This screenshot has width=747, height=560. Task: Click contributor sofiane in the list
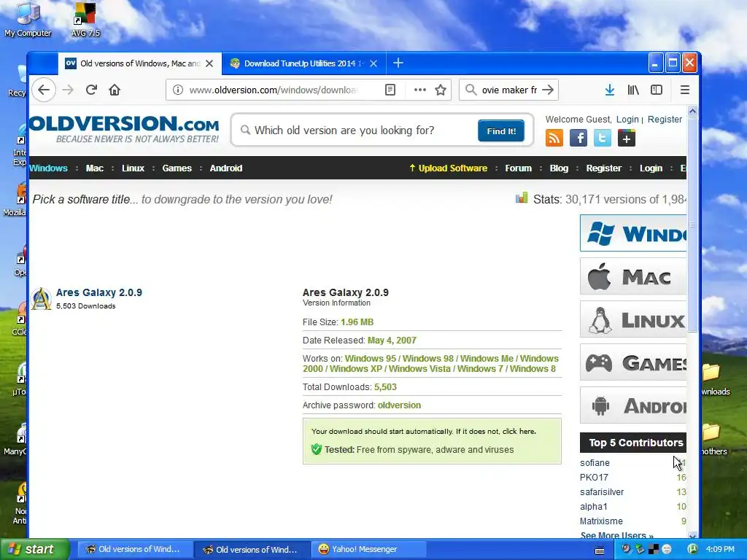(595, 463)
